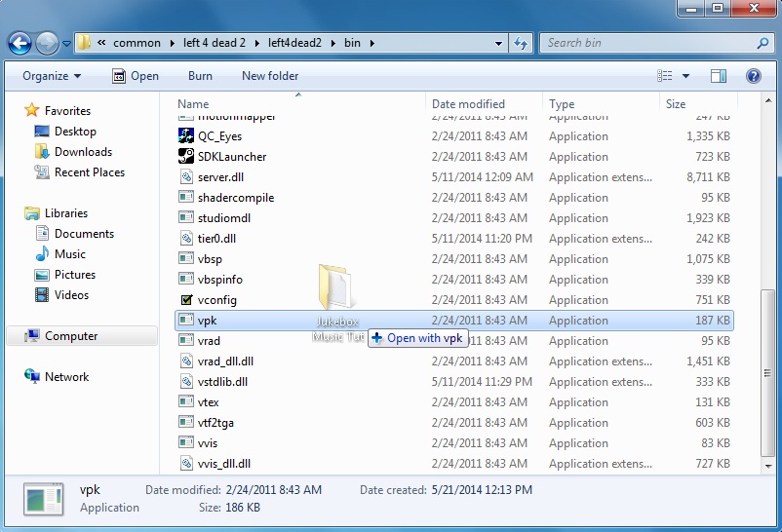Select the vtex application icon
782x532 pixels.
pyautogui.click(x=186, y=401)
